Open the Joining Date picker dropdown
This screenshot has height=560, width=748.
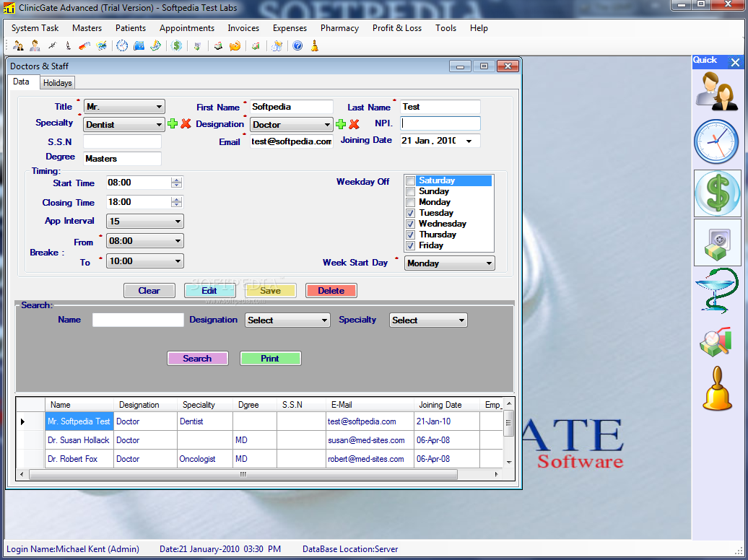[469, 141]
